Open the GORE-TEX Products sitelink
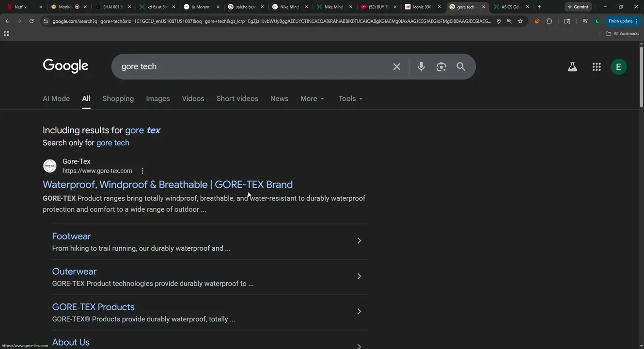Viewport: 644px width, 349px height. coord(93,307)
